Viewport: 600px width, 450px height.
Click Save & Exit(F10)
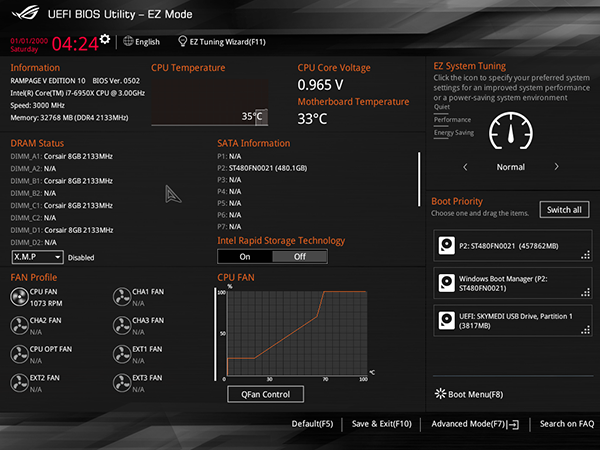coord(382,424)
